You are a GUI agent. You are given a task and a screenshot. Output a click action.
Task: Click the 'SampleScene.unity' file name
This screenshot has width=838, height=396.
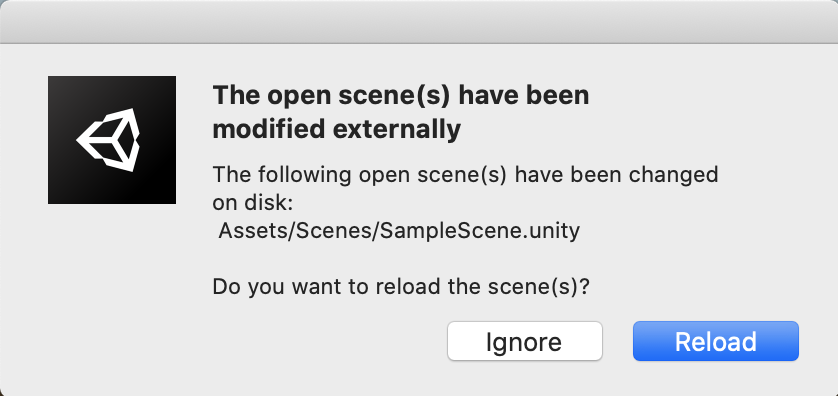point(480,231)
